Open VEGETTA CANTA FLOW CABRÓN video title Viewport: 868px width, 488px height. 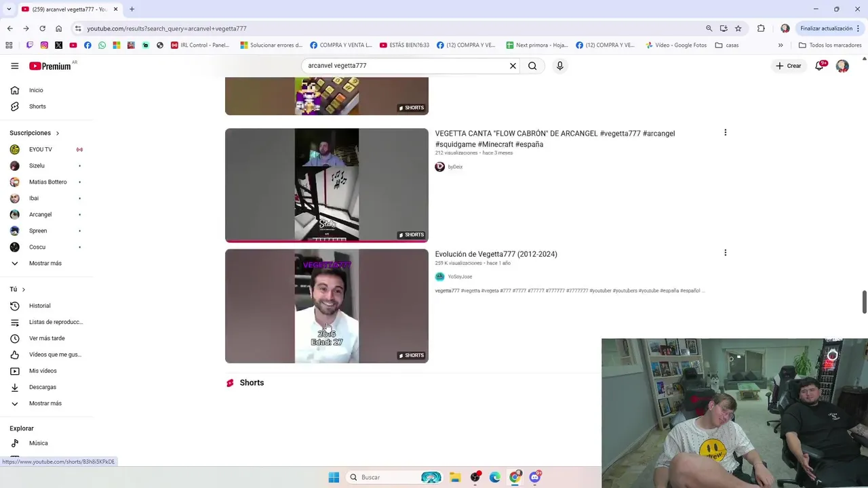[555, 139]
